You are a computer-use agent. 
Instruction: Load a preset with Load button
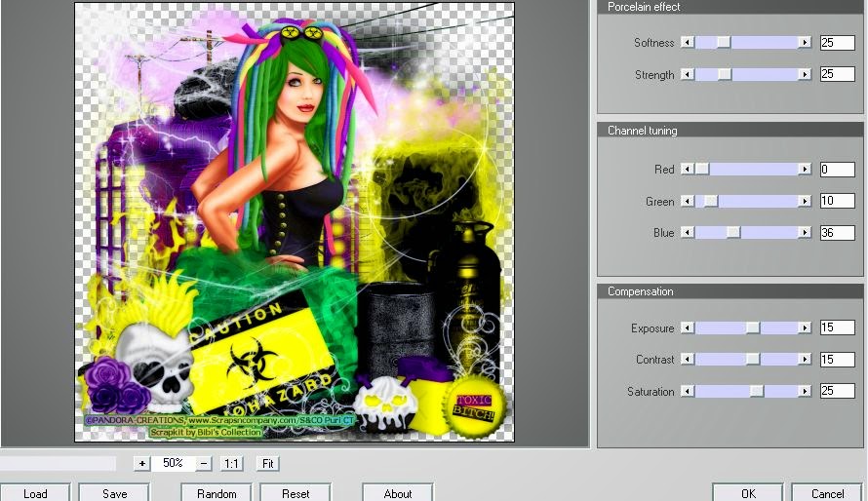35,493
